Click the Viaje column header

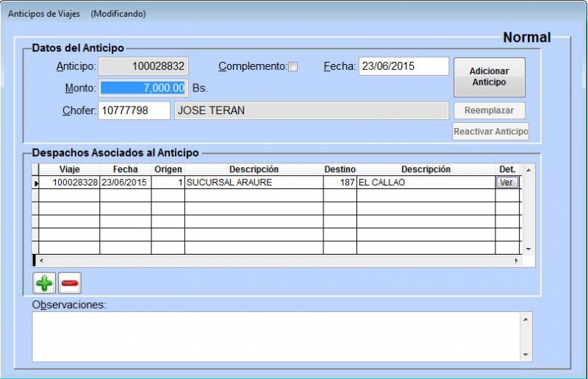(69, 170)
